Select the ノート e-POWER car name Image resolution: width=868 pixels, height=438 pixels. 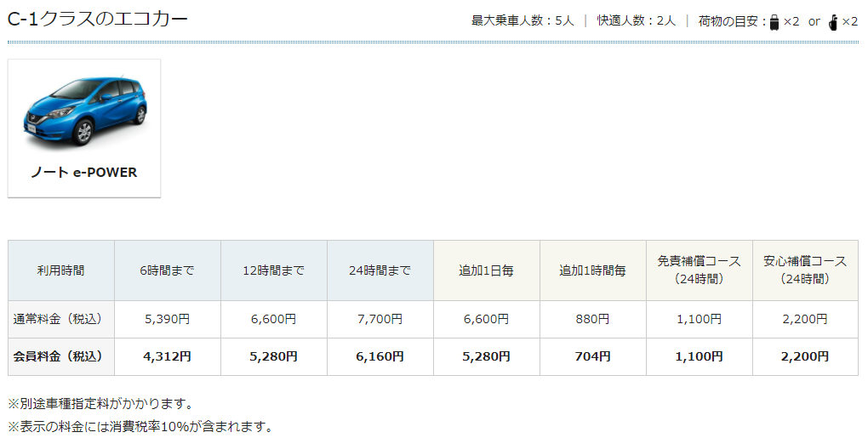pyautogui.click(x=84, y=172)
